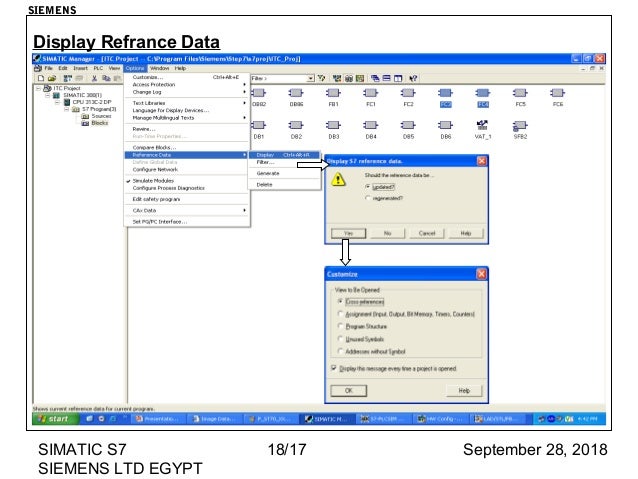Click OK in the Customize dialog
The width and height of the screenshot is (638, 479).
point(349,391)
